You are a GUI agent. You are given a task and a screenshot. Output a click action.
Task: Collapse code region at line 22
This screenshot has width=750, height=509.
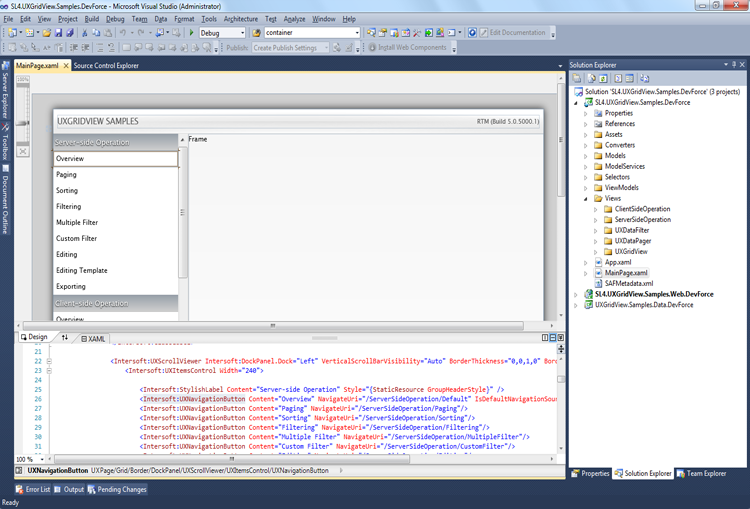point(49,361)
